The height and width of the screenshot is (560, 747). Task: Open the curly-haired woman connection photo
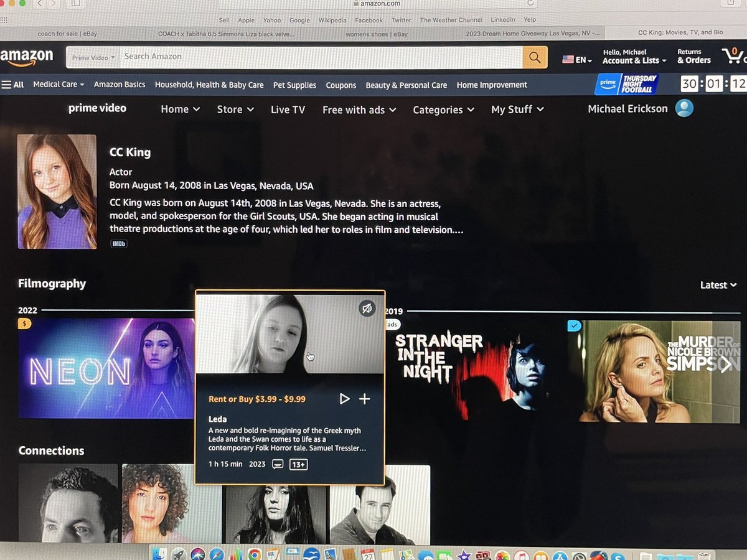coord(171,504)
